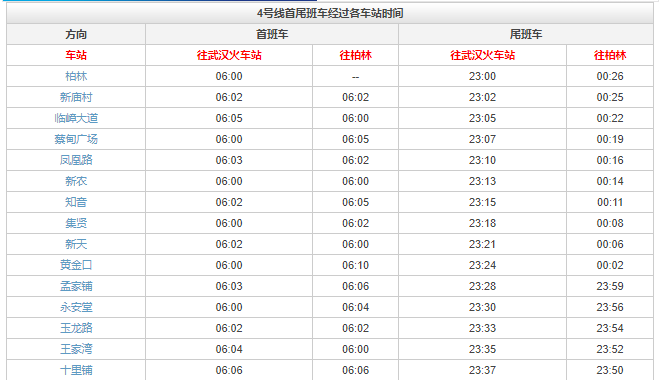Open the 新庙村 station link

76,98
